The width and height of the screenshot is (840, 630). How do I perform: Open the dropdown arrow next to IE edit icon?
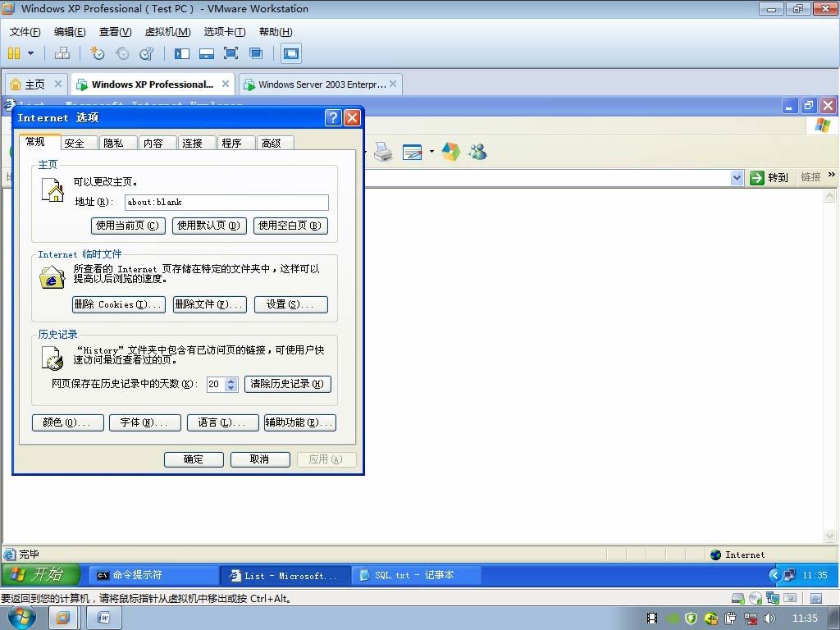click(x=431, y=152)
